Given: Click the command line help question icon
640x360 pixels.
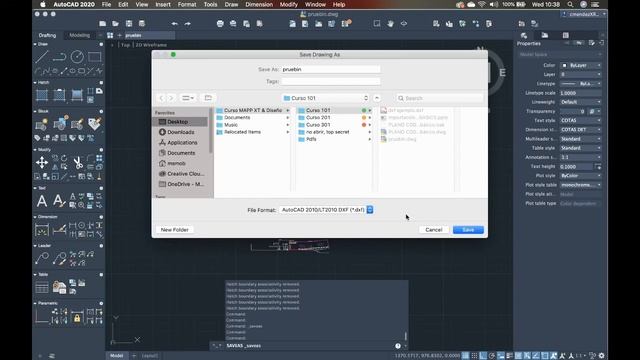Looking at the screenshot, I should pyautogui.click(x=398, y=346).
